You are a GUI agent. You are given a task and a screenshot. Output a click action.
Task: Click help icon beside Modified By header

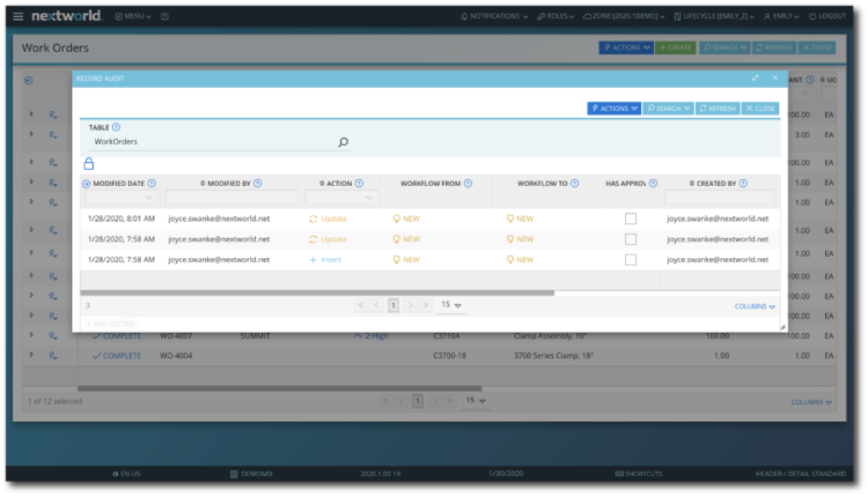click(258, 183)
